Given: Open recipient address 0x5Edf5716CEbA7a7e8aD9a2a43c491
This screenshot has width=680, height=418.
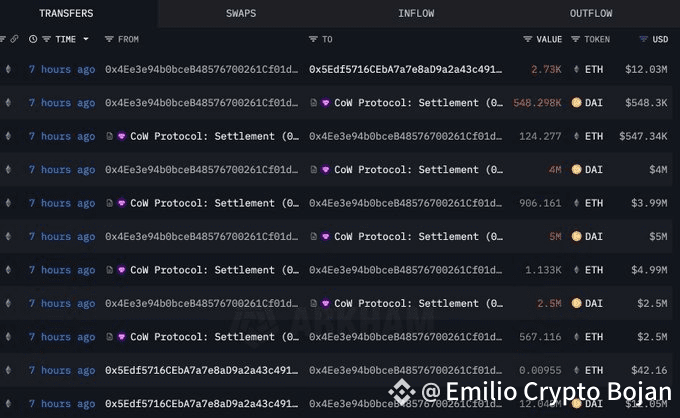Looking at the screenshot, I should [399, 70].
